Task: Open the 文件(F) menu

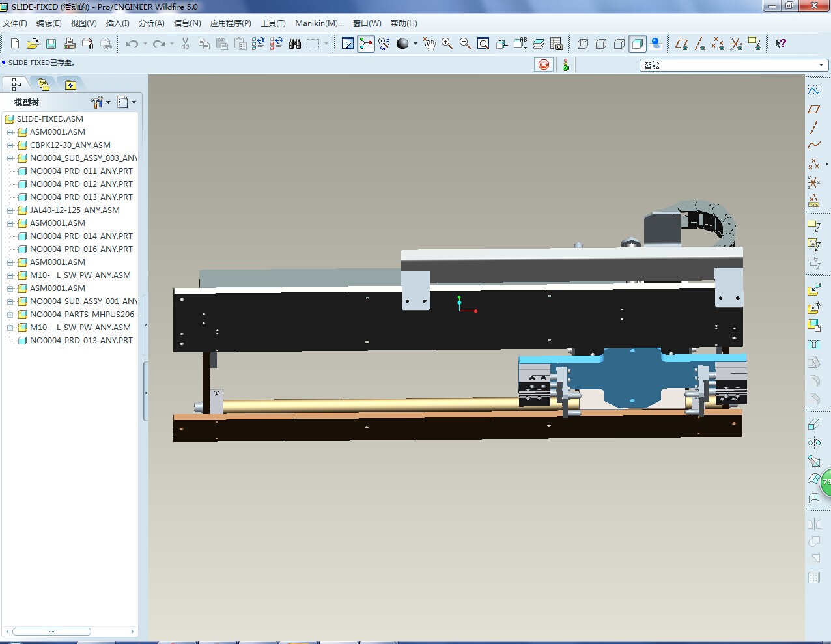Action: coord(15,23)
